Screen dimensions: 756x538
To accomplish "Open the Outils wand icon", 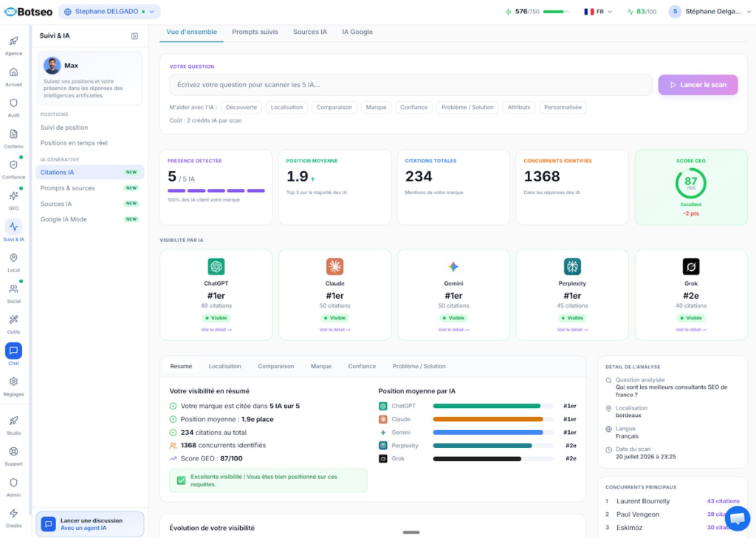I will 13,320.
